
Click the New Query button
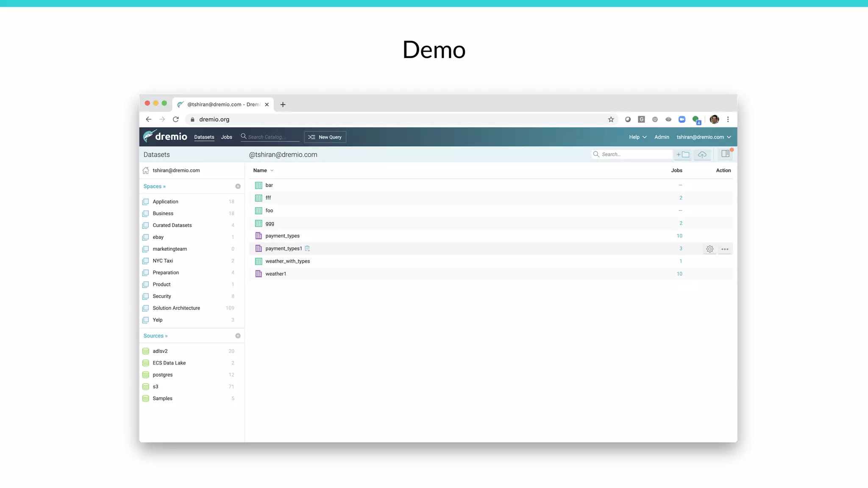tap(325, 137)
